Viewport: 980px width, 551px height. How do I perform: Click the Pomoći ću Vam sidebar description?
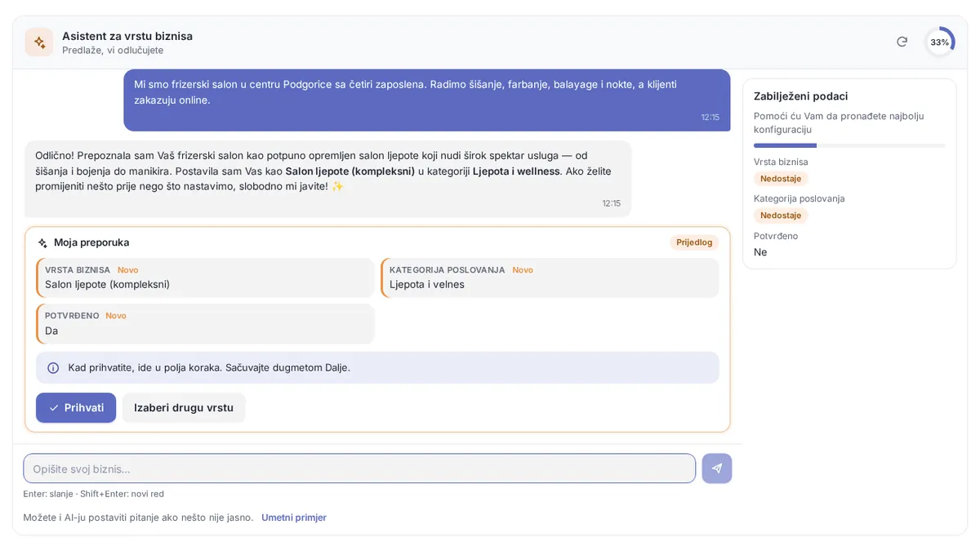coord(839,123)
